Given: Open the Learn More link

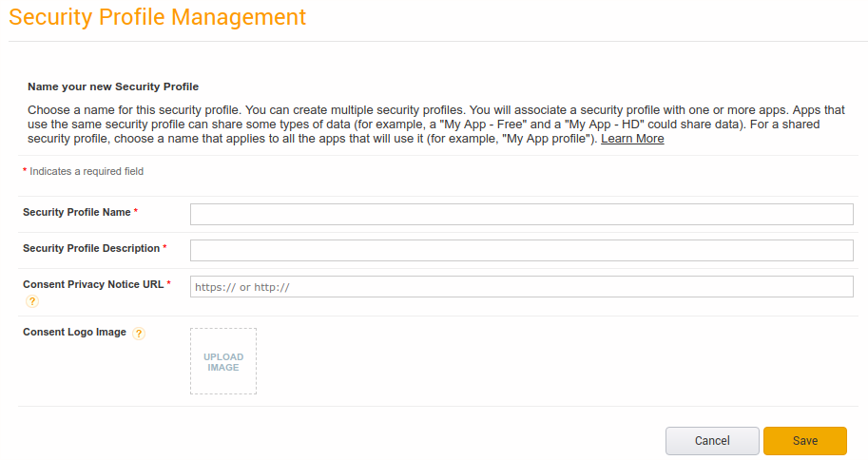Looking at the screenshot, I should (x=632, y=139).
